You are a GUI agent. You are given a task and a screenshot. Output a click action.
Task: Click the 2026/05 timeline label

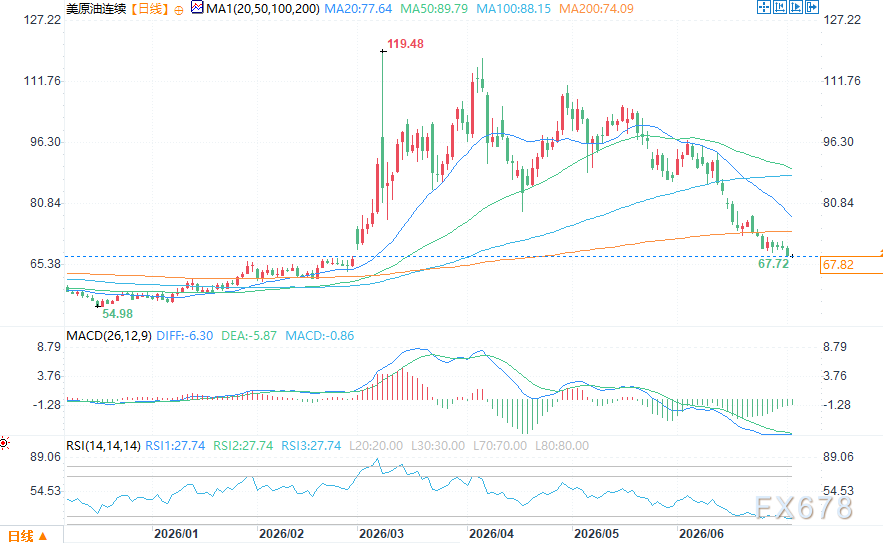[596, 533]
